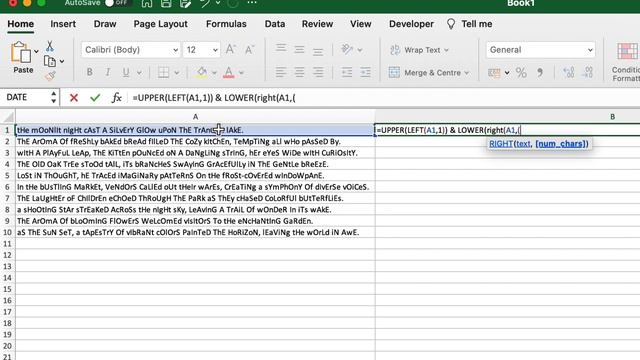
Task: Expand the Paste options arrow
Action: (36, 51)
